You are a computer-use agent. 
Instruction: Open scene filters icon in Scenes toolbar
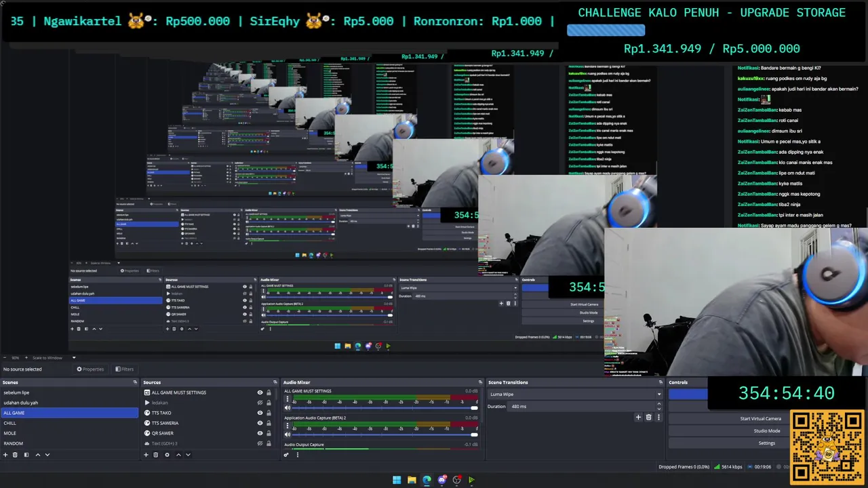click(26, 455)
